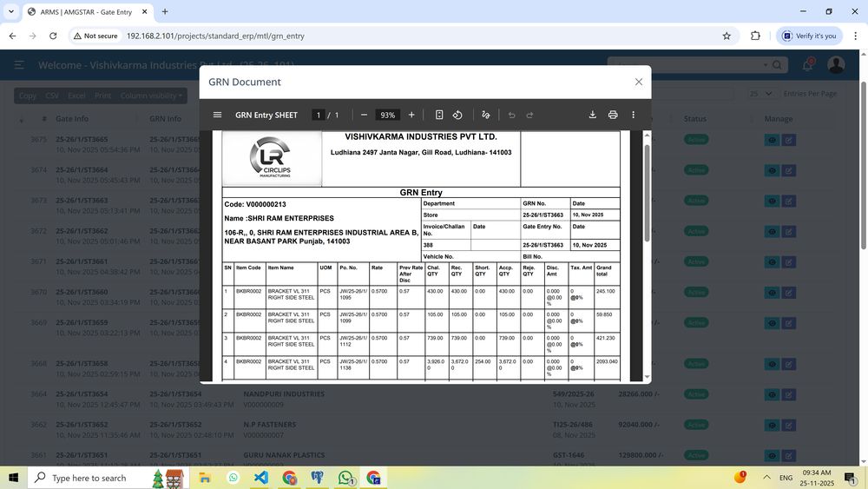Zoom out of the GRN document
The width and height of the screenshot is (868, 489).
(x=364, y=115)
